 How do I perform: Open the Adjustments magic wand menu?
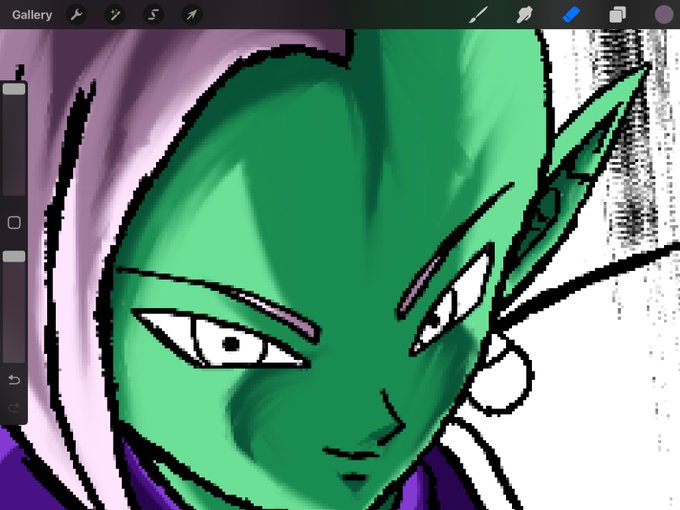[x=115, y=15]
